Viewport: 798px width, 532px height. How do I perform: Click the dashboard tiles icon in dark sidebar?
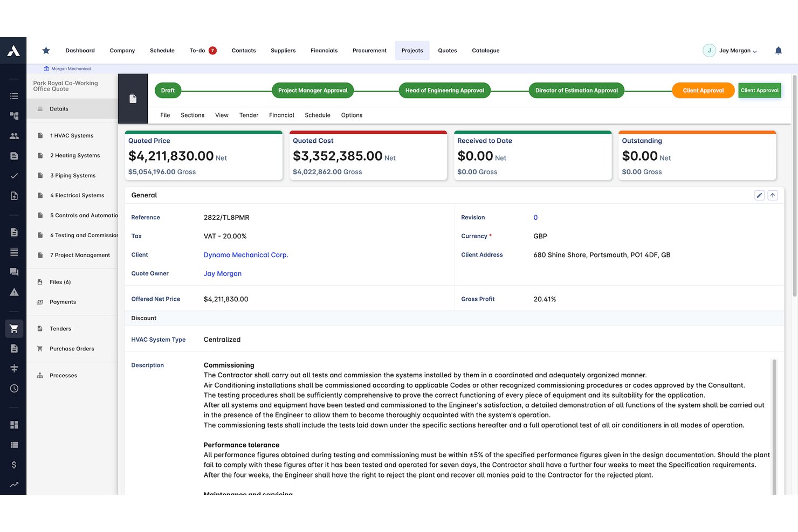14,425
